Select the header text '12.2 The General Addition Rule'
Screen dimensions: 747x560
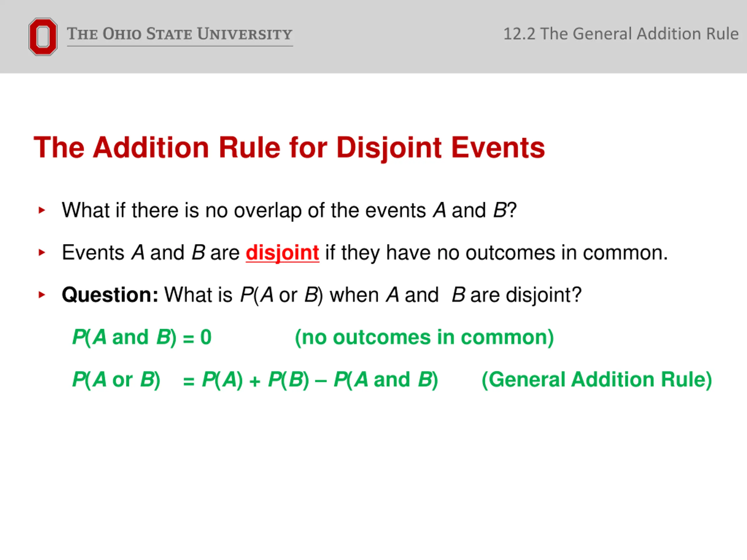click(621, 34)
